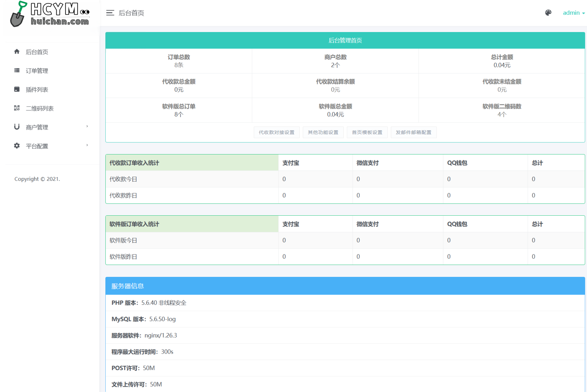Screen dimensions: 587x392
Task: Click the home icon in sidebar
Action: (17, 52)
